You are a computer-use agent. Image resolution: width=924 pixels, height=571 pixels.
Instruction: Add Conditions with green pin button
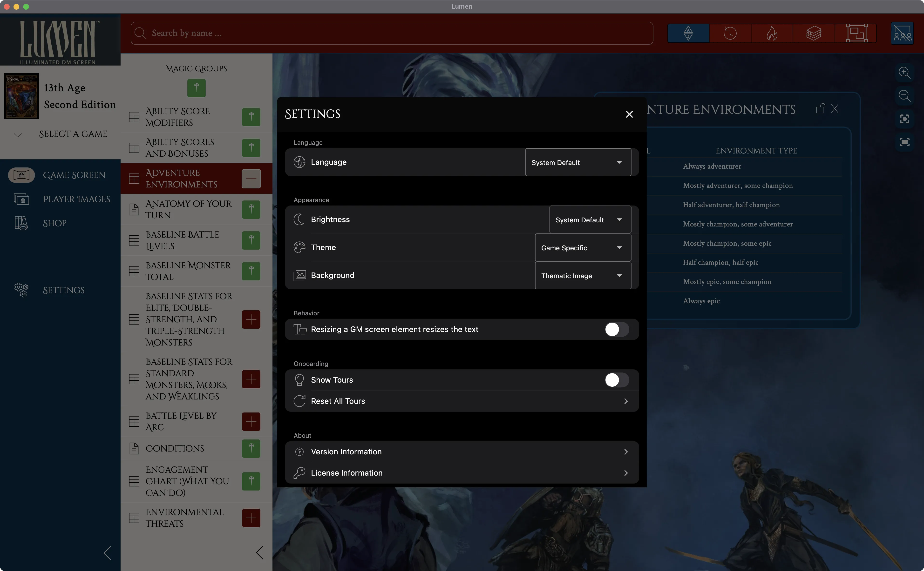click(251, 448)
